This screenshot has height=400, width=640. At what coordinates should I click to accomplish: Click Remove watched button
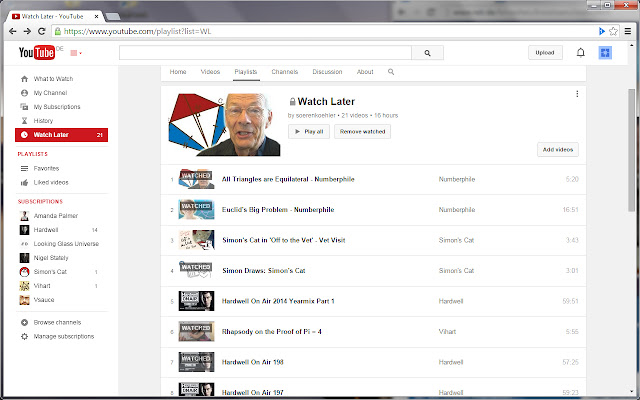(x=363, y=131)
